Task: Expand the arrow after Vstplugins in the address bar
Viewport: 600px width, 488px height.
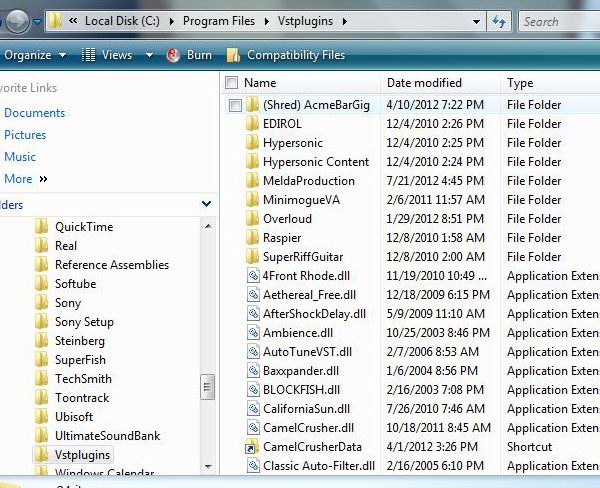Action: [345, 21]
